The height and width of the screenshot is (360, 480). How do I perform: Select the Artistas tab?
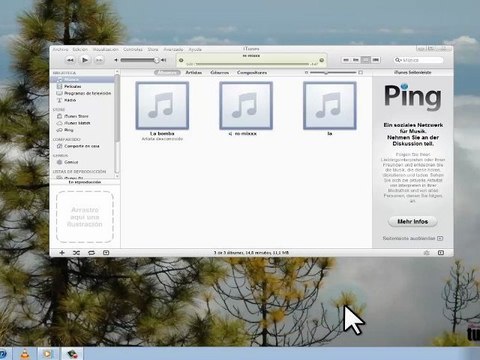click(x=193, y=72)
